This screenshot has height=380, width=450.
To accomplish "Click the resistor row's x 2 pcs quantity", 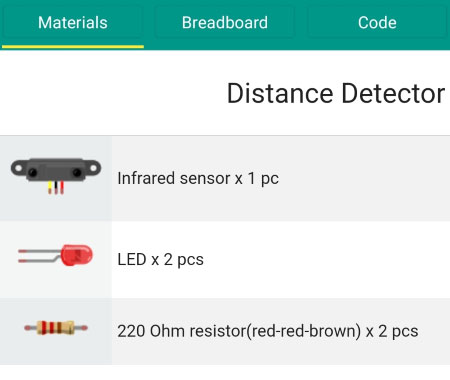I will click(x=392, y=331).
